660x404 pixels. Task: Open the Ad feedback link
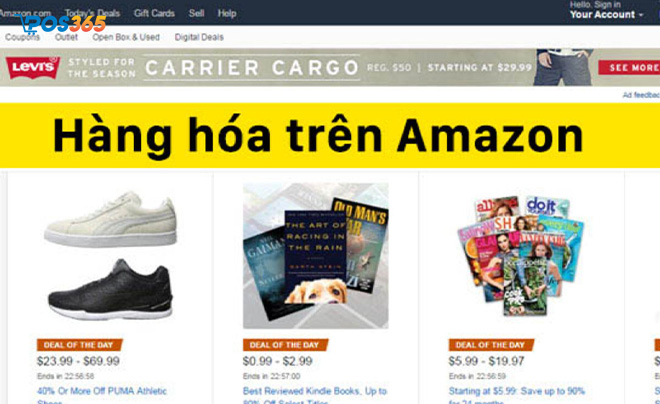[x=641, y=95]
